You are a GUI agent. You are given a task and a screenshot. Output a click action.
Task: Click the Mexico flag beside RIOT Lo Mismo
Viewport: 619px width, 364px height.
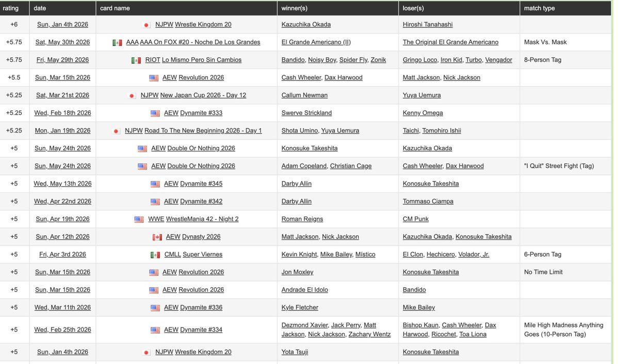coord(136,60)
